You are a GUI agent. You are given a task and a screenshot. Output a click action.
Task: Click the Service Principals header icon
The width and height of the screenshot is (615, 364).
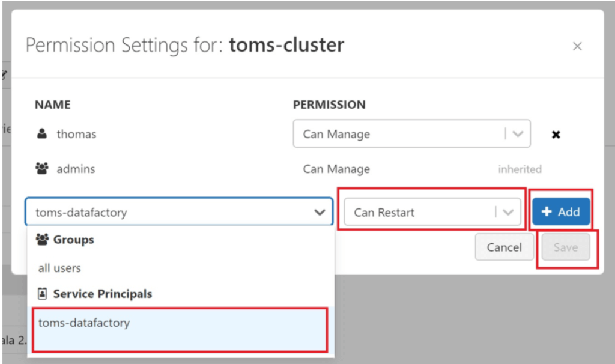(x=42, y=294)
